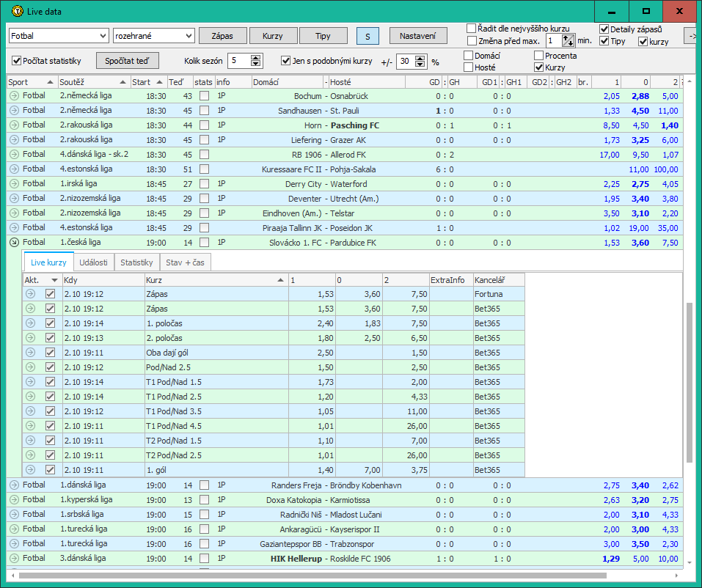This screenshot has height=588, width=702.
Task: Click the arrow icon for HIK Hellerup row
Action: (x=15, y=559)
